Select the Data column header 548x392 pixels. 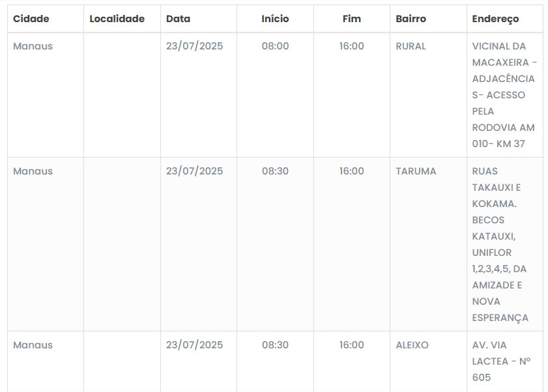pyautogui.click(x=178, y=19)
